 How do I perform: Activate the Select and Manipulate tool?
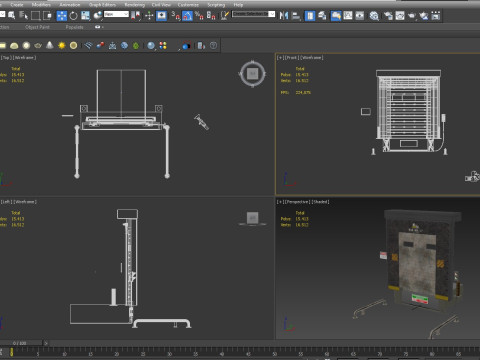click(x=149, y=16)
